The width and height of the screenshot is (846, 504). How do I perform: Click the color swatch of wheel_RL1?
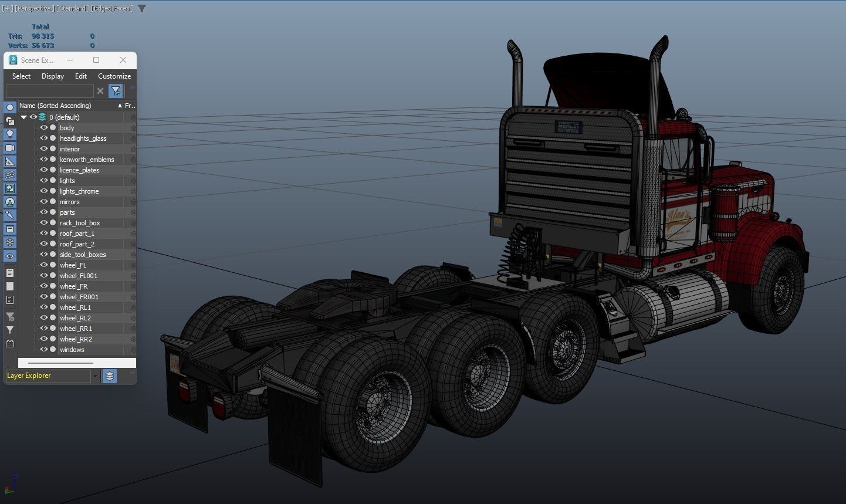click(x=53, y=307)
